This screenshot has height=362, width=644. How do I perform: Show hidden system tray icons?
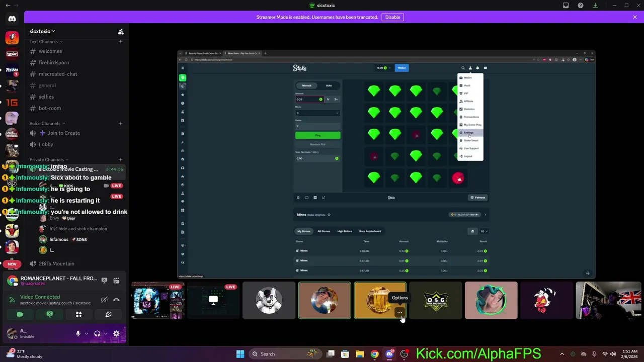(562, 354)
